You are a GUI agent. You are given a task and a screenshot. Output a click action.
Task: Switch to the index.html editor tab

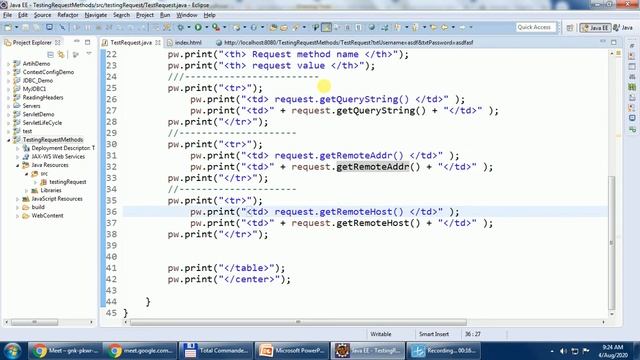184,42
